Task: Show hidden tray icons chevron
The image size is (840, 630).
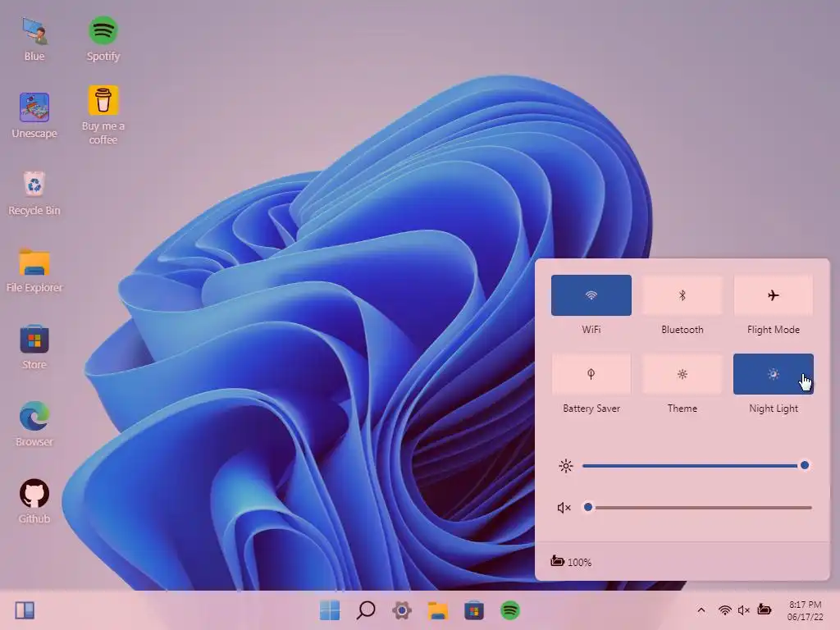Action: pos(701,610)
